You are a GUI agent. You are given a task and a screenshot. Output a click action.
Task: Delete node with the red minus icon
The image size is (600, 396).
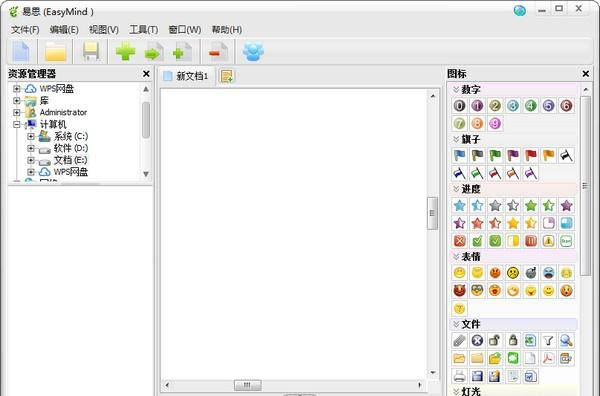pos(218,52)
